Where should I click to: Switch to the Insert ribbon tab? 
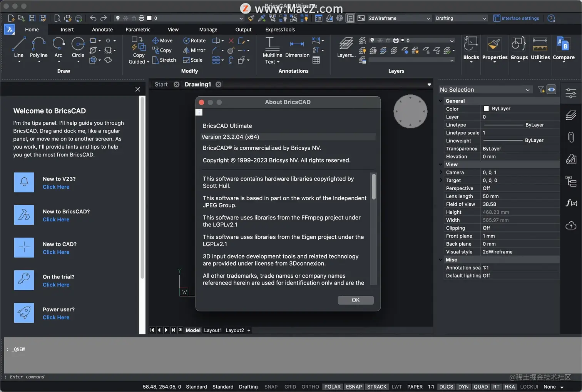point(67,29)
